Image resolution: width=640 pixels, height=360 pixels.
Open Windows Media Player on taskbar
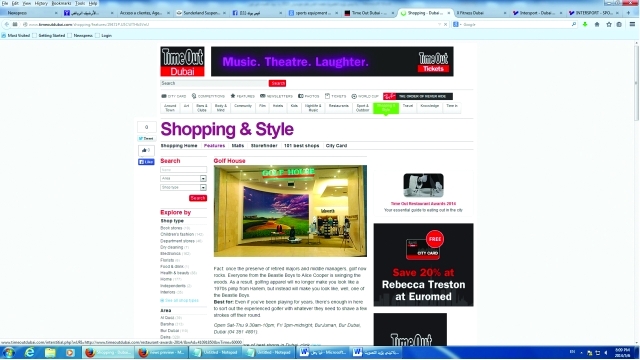(70, 352)
